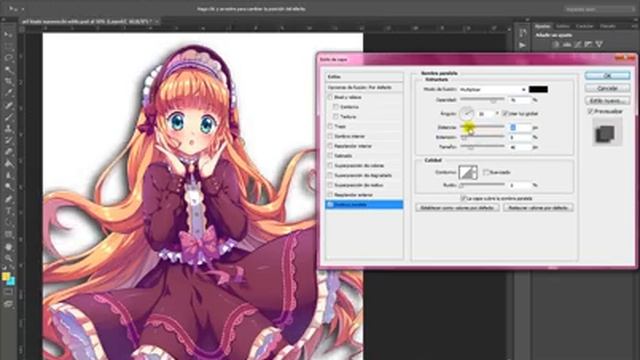This screenshot has height=360, width=640.
Task: Click the Ángulo dial control
Action: point(467,113)
